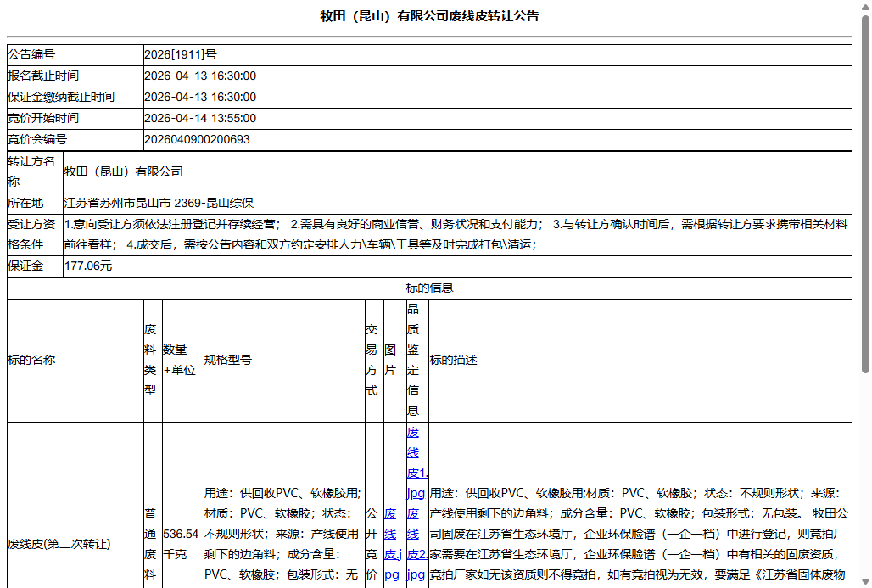The width and height of the screenshot is (872, 588).
Task: Click the 交易方式 column header
Action: pyautogui.click(x=372, y=360)
